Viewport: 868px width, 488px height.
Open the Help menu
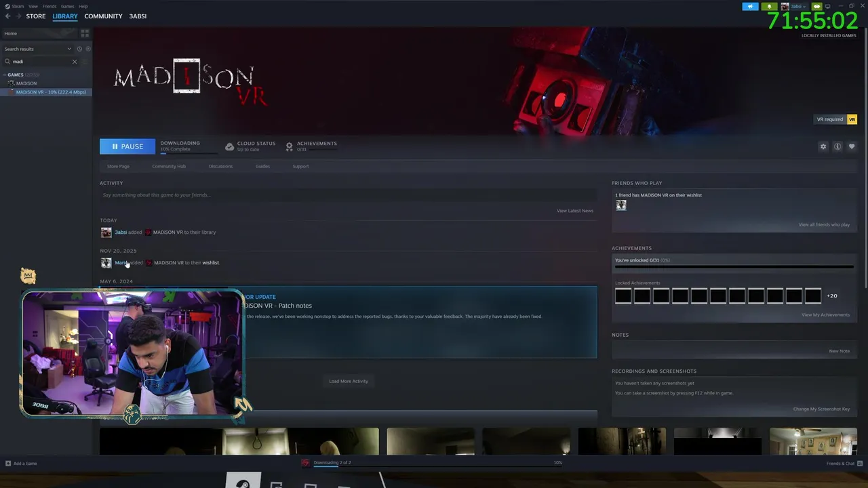click(x=83, y=6)
